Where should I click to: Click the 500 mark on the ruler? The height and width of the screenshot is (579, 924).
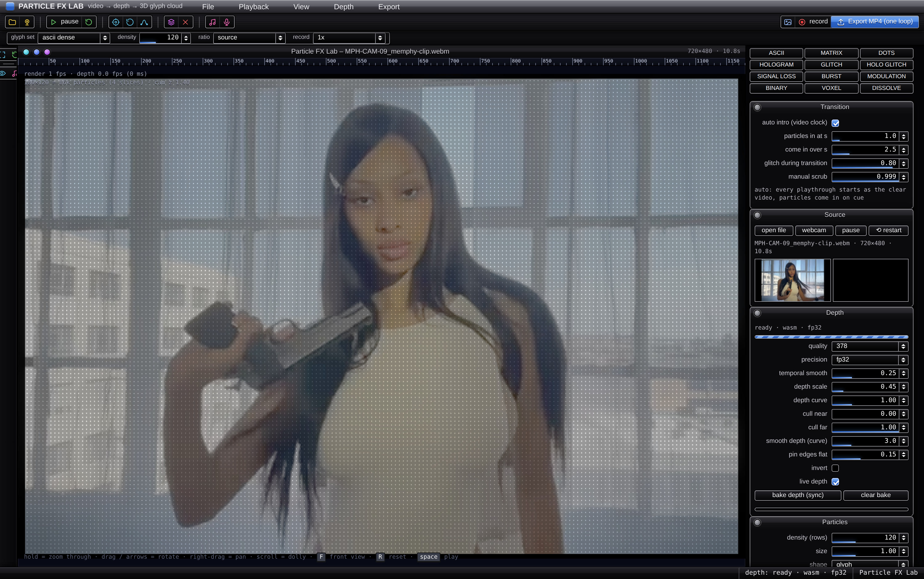331,61
